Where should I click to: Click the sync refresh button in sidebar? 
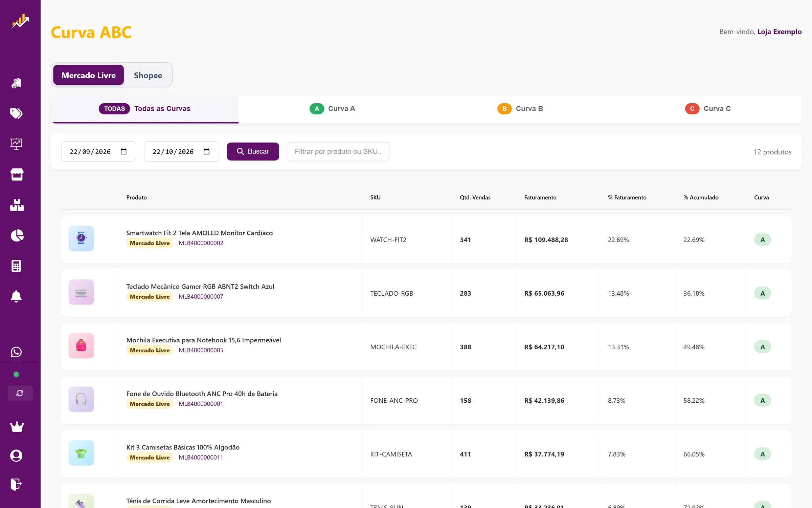(20, 393)
